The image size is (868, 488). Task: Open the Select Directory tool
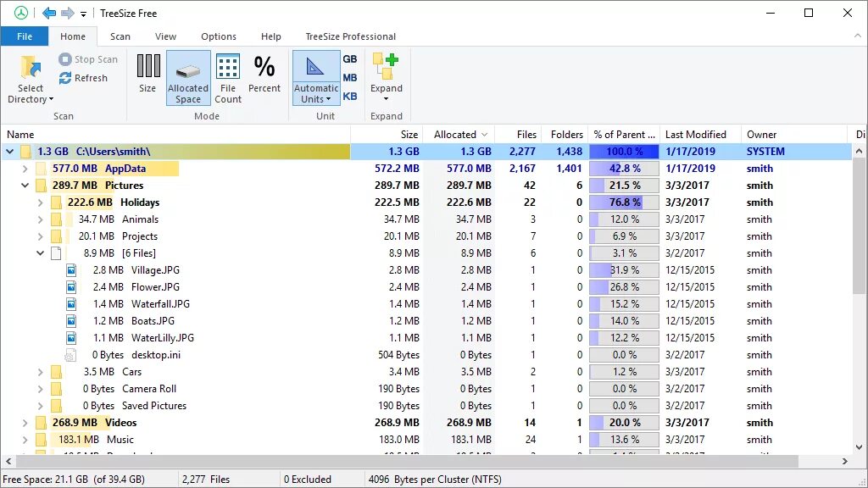coord(31,79)
